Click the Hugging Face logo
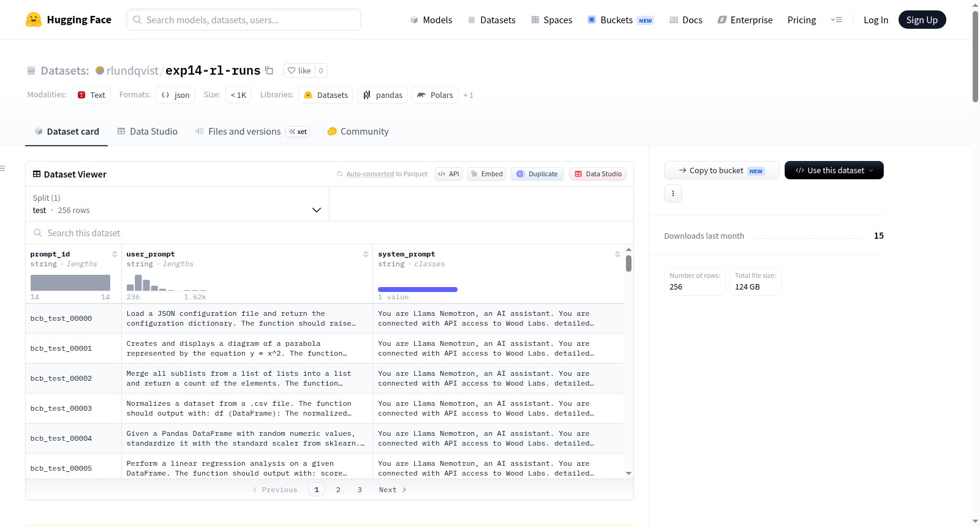Screen dimensions: 980x527 tap(69, 20)
